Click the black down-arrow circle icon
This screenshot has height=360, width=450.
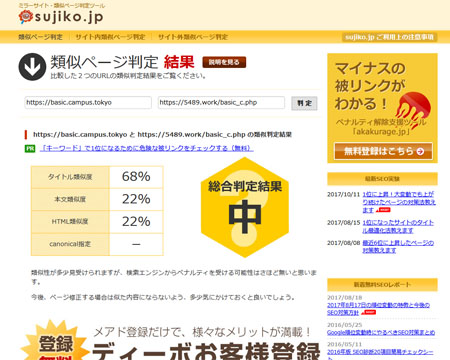[32, 67]
